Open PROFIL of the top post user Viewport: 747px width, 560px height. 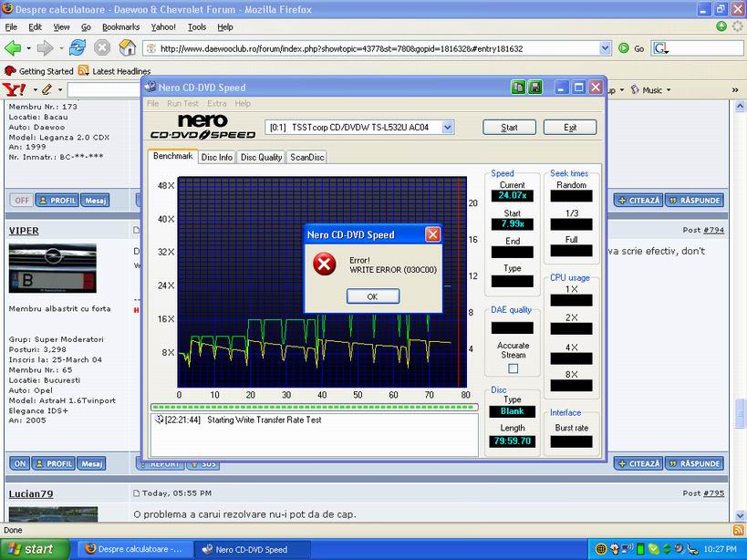pyautogui.click(x=57, y=201)
